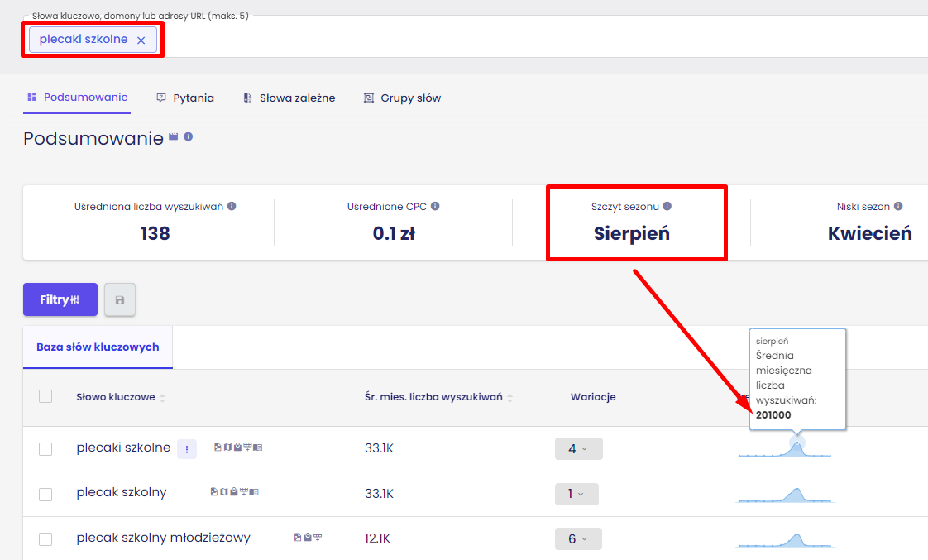Expand variations dropdown showing 6

[x=578, y=538]
